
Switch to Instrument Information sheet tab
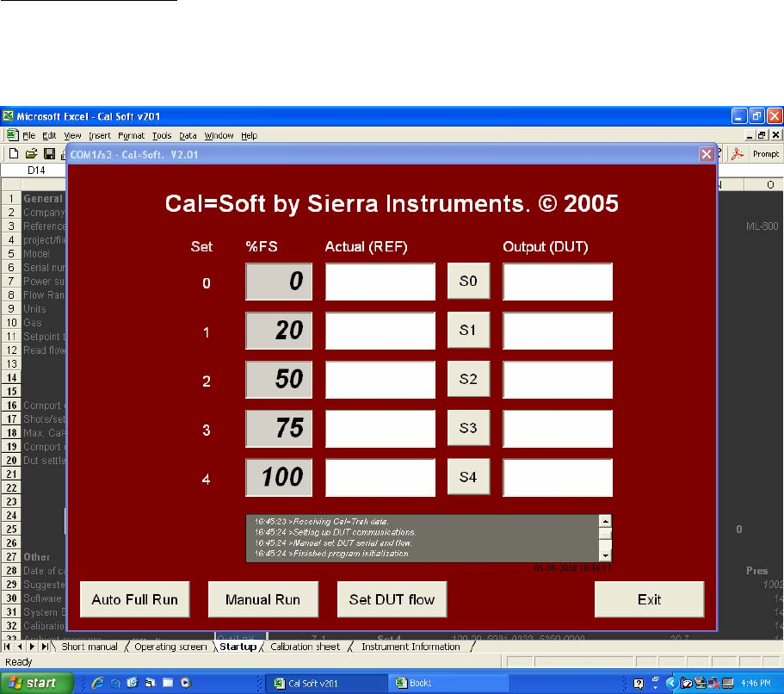(411, 647)
